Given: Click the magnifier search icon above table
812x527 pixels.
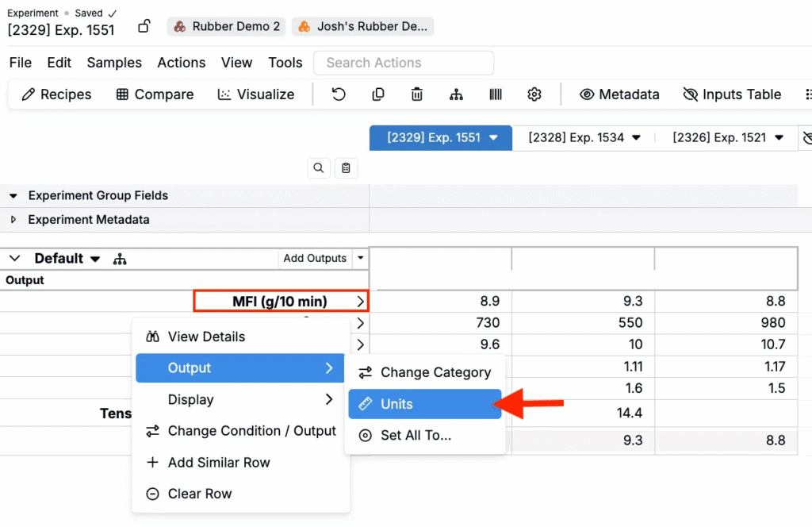Looking at the screenshot, I should point(318,167).
